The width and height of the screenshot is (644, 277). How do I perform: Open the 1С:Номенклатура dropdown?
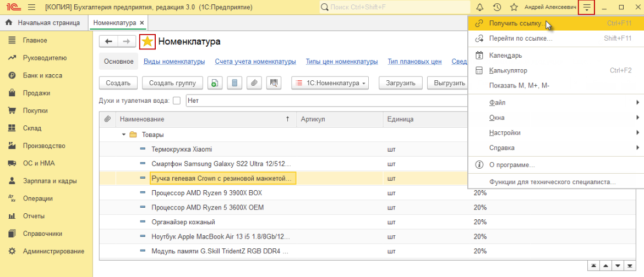(330, 83)
